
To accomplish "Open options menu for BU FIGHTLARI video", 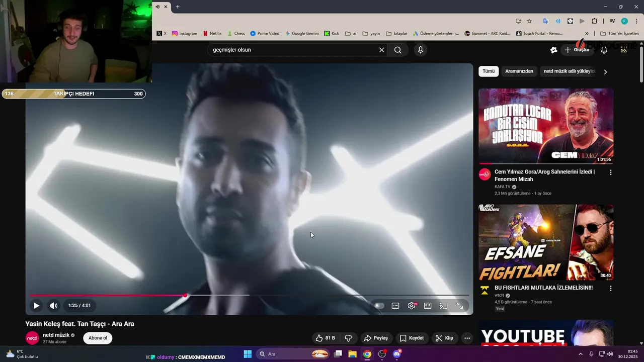I will pyautogui.click(x=611, y=289).
